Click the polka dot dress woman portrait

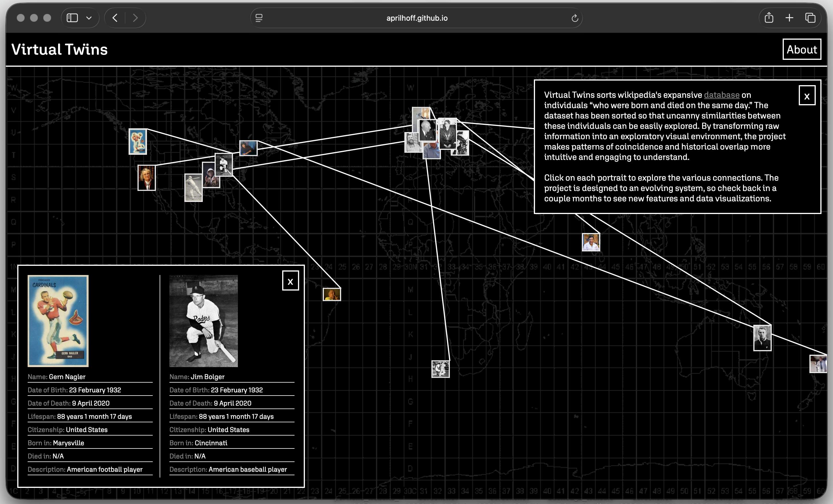447,133
